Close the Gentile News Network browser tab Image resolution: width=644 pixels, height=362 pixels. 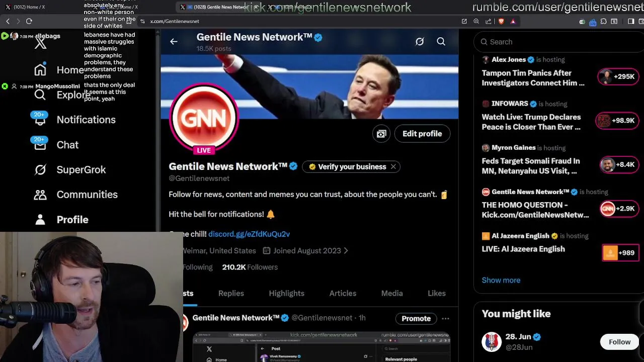256,7
